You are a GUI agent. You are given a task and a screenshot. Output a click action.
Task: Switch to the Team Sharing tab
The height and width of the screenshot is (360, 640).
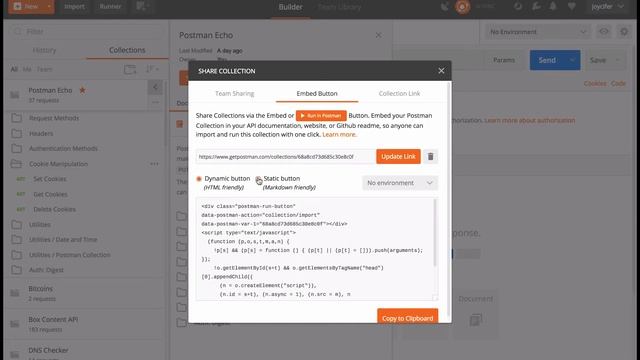pyautogui.click(x=235, y=93)
